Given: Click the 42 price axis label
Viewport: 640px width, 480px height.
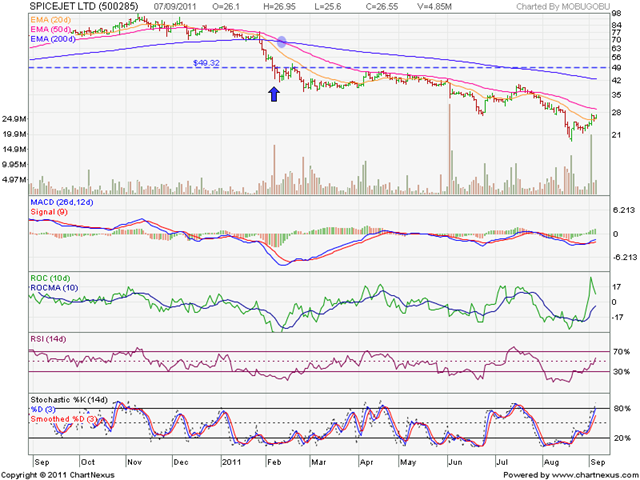Looking at the screenshot, I should pos(616,81).
